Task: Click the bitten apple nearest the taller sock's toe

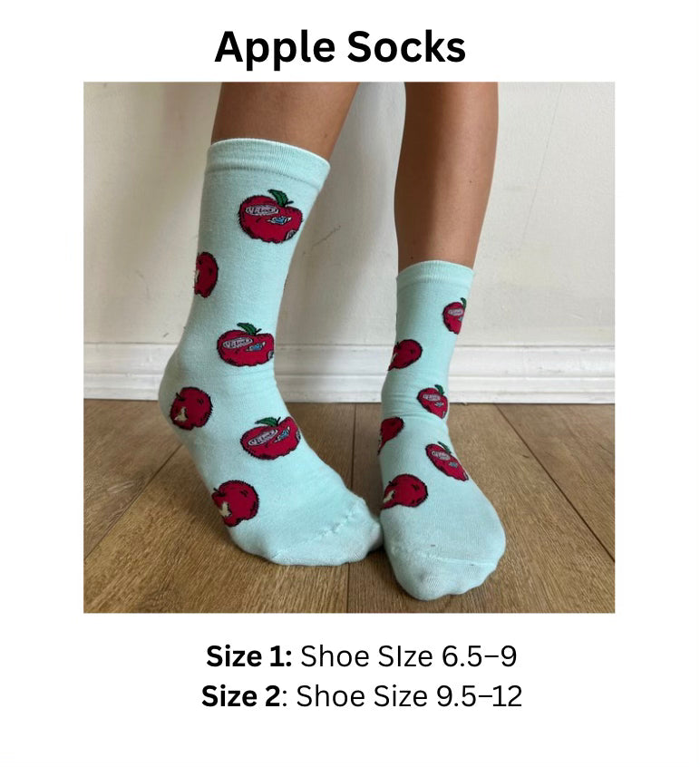Action: [x=235, y=503]
